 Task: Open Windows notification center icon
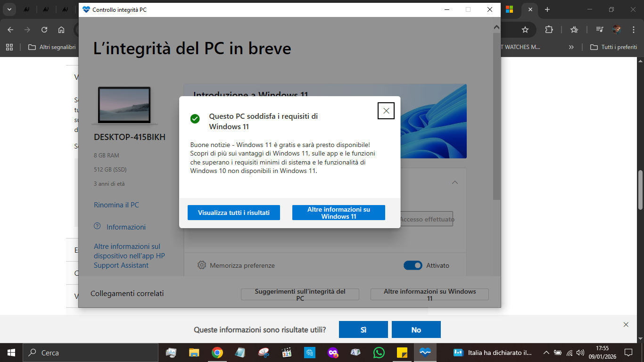(628, 353)
